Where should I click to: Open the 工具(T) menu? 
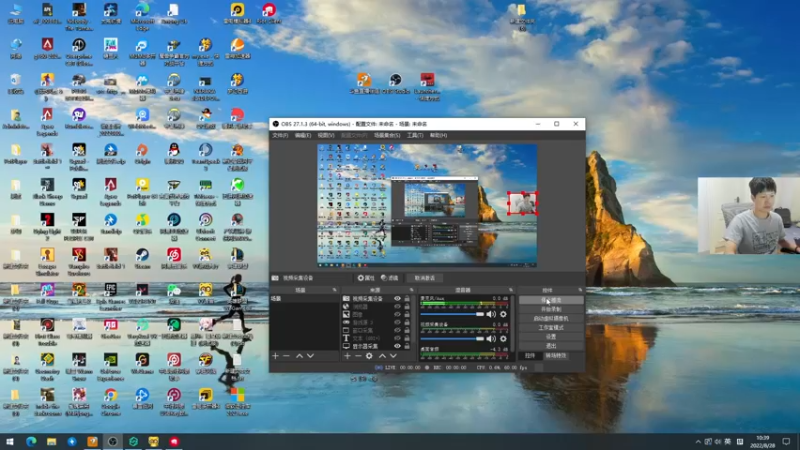pos(415,135)
